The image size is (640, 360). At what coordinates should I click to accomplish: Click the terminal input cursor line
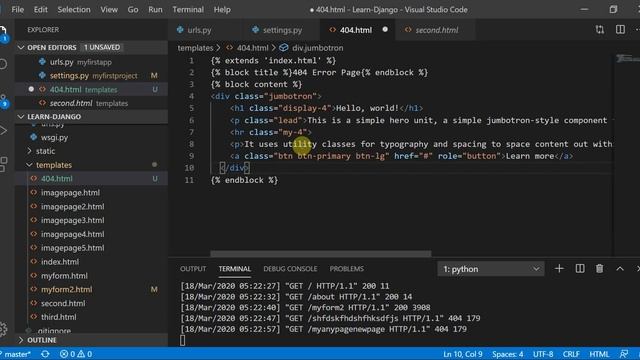pyautogui.click(x=182, y=340)
